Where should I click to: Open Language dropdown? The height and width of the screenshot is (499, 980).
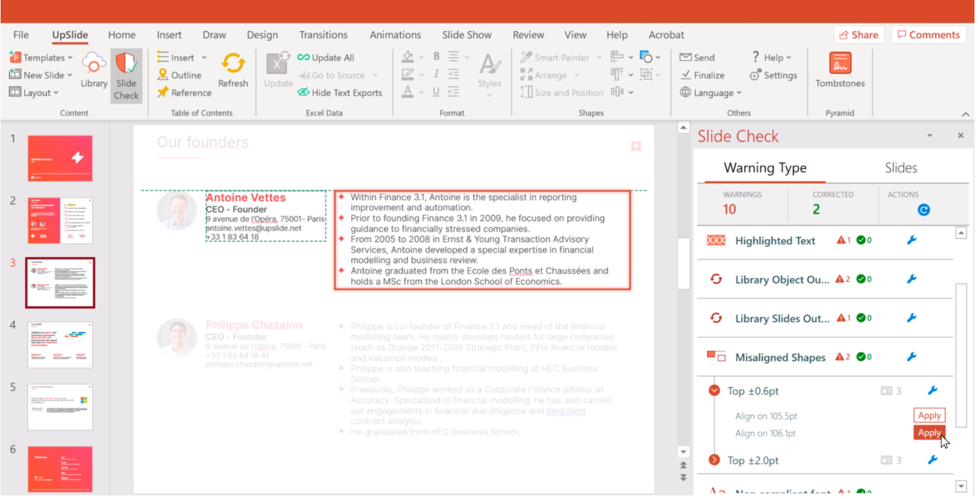711,93
